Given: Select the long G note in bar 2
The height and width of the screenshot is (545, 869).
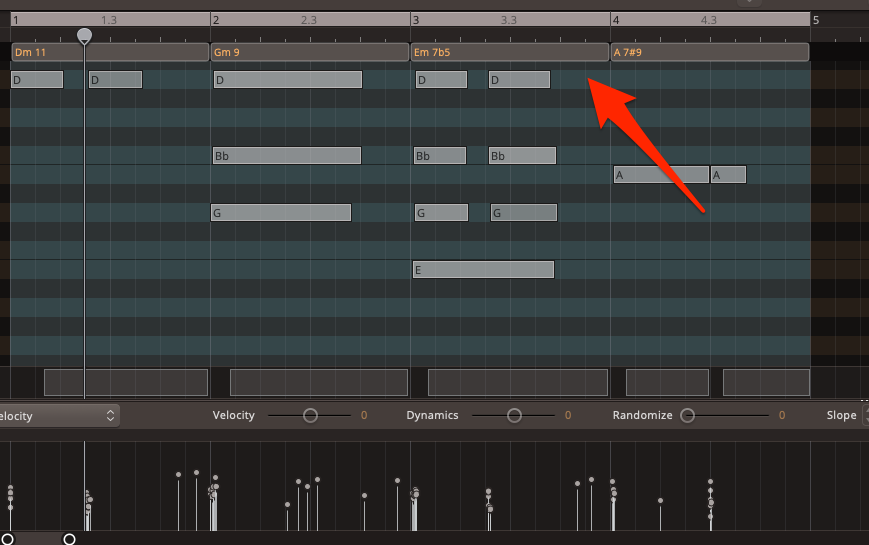Looking at the screenshot, I should tap(281, 213).
